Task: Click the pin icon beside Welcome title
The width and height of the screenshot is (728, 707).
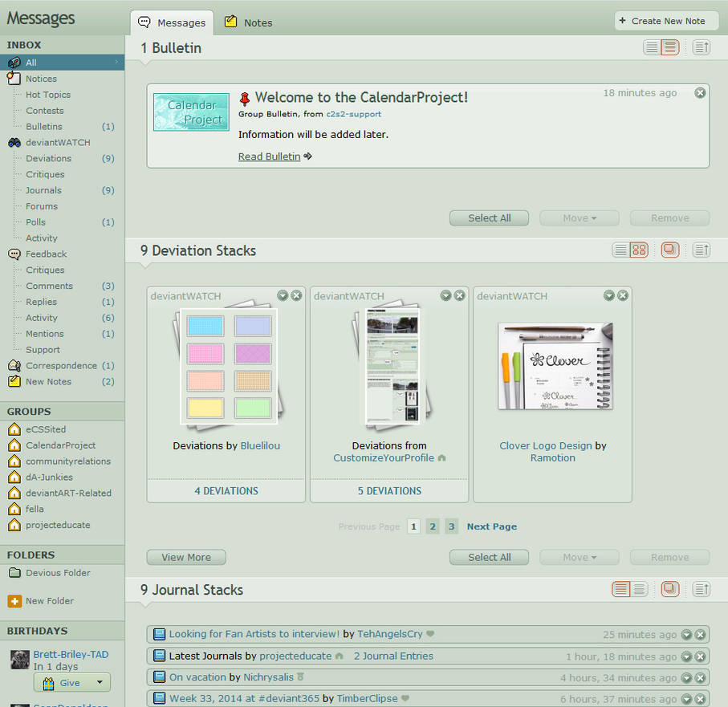Action: click(245, 99)
